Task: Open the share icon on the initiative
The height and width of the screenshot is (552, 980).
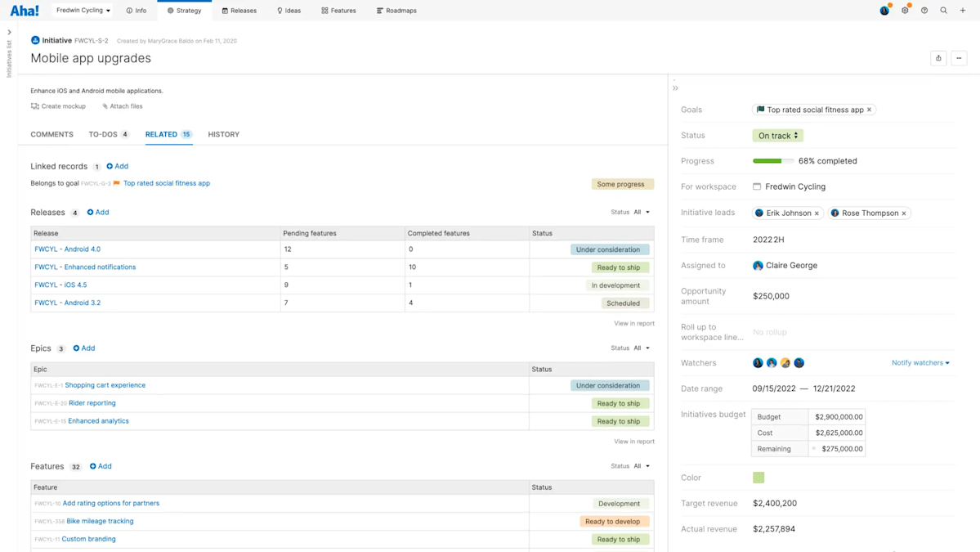Action: tap(937, 58)
